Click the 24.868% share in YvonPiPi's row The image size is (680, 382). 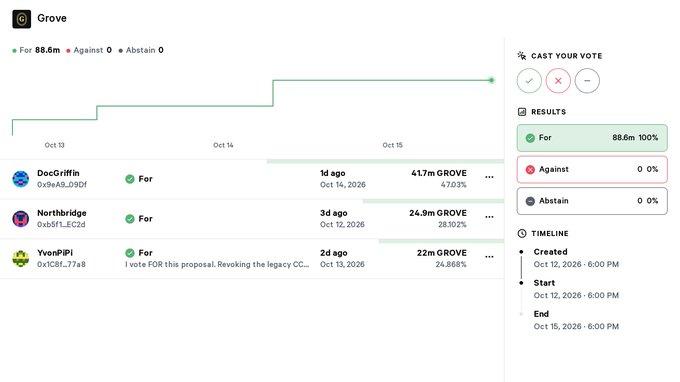(451, 264)
